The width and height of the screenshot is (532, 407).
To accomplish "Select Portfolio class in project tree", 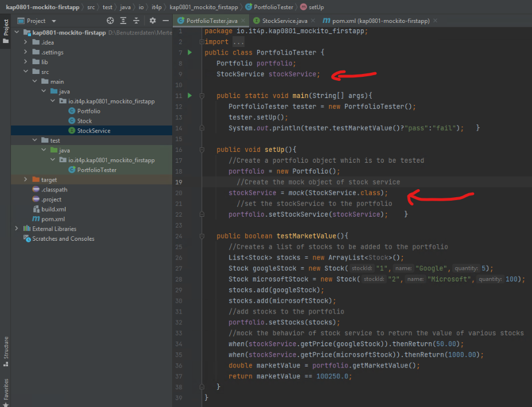I will (x=88, y=111).
